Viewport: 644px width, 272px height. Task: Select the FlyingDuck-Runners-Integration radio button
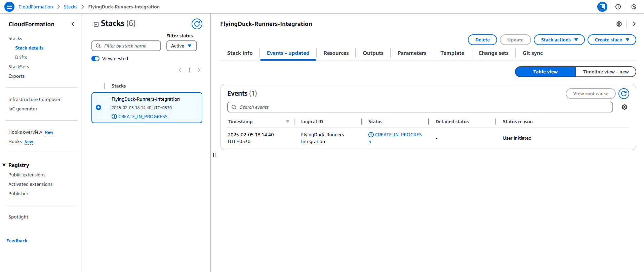point(98,107)
